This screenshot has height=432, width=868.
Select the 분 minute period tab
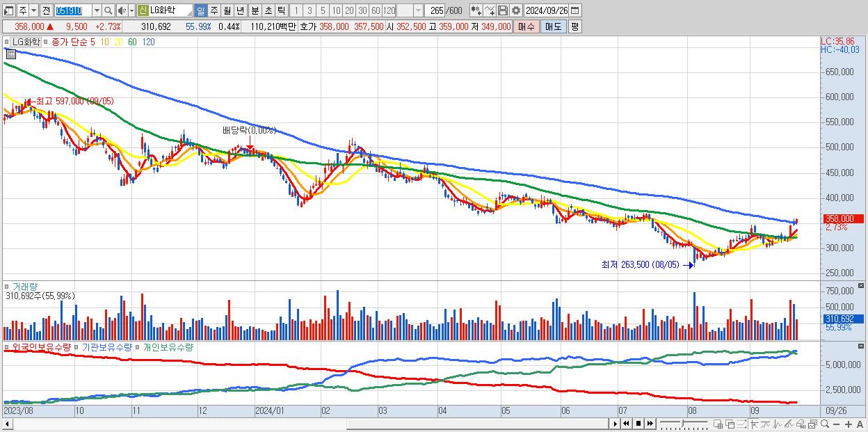(x=255, y=10)
